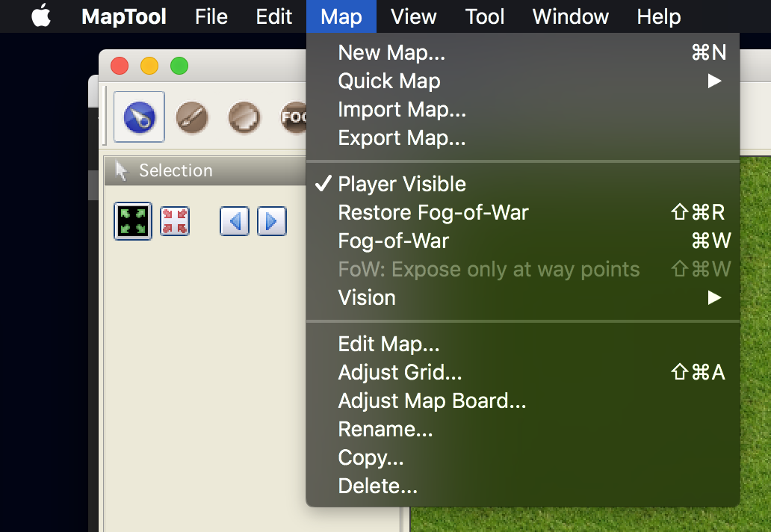771x532 pixels.
Task: Click the red hide-fog arrows icon
Action: pyautogui.click(x=174, y=221)
